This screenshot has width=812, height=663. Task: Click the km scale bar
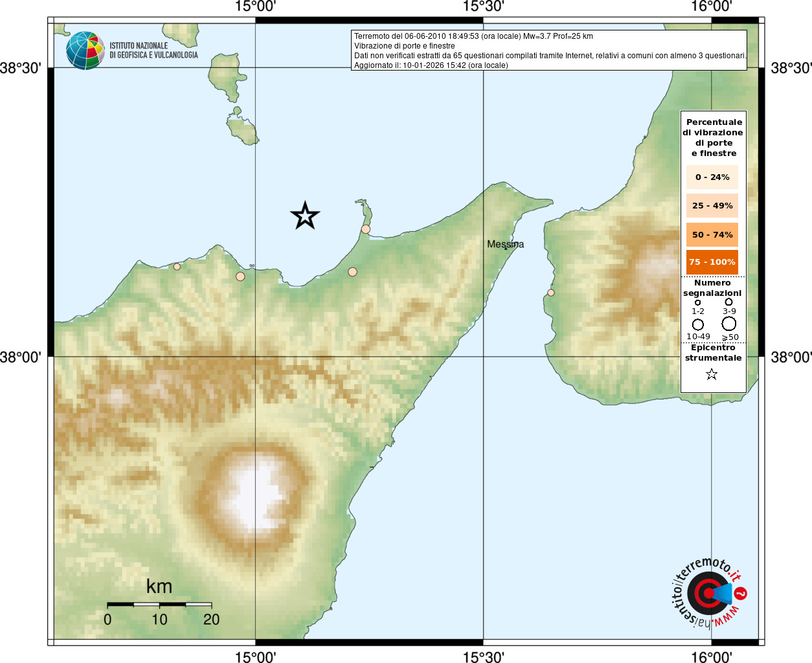point(159,605)
